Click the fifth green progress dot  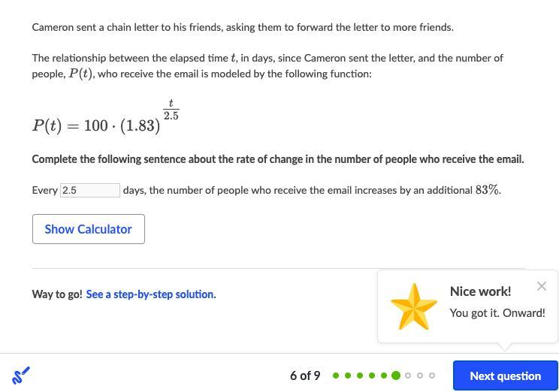384,375
